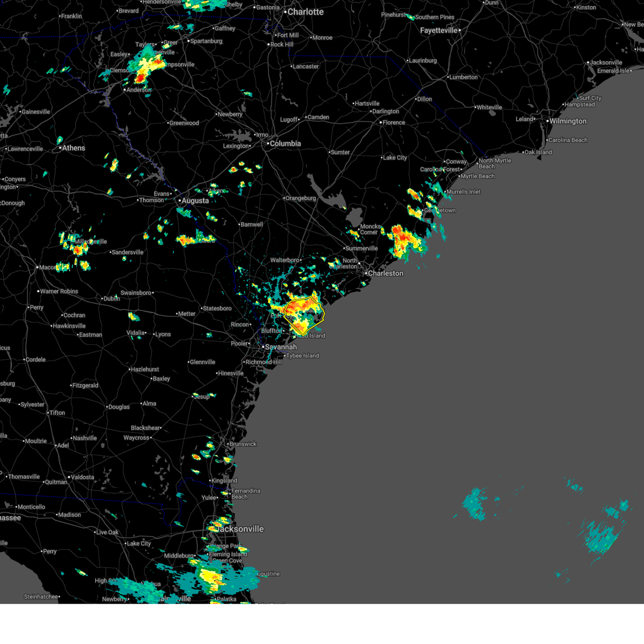
Task: Click the Emerald Isle label
Action: (x=613, y=71)
